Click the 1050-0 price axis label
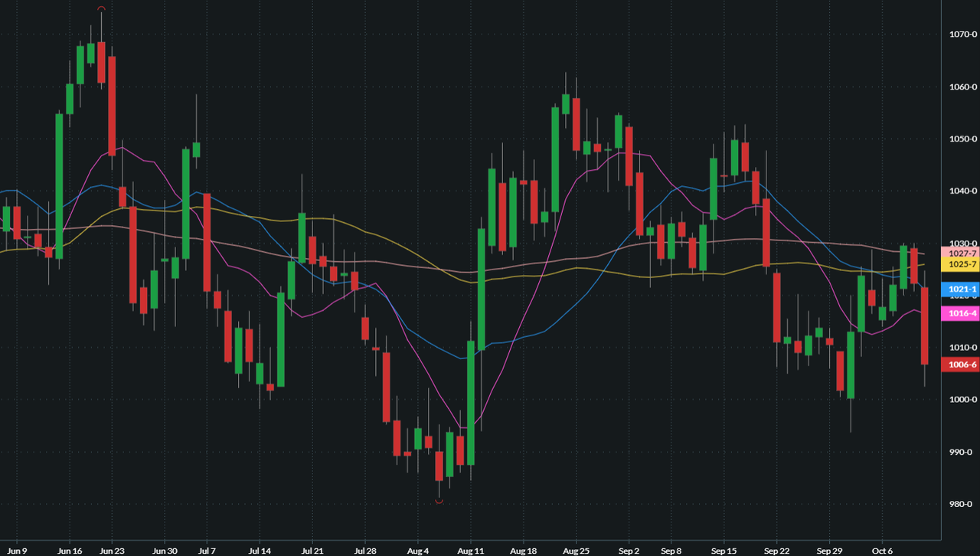 click(x=963, y=139)
